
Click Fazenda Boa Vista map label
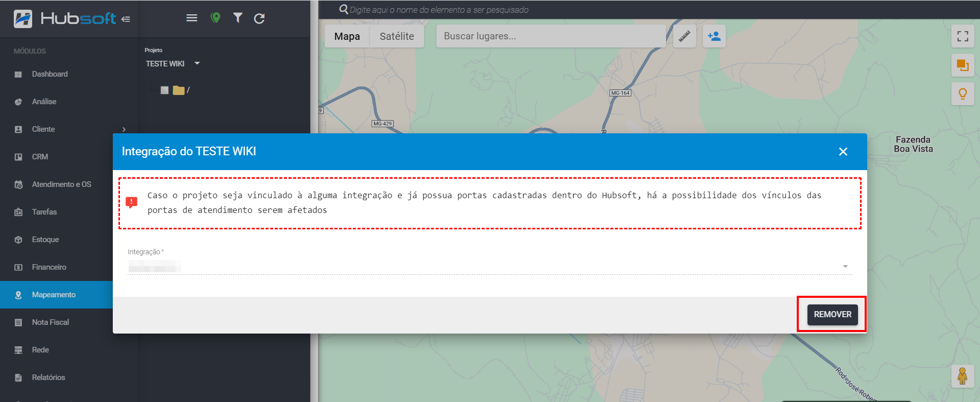point(913,145)
